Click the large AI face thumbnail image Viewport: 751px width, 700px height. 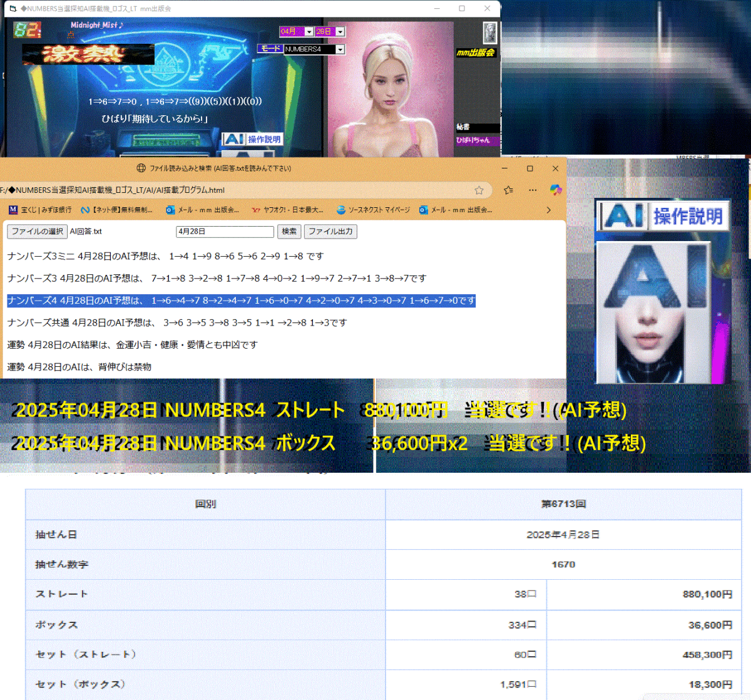(653, 312)
